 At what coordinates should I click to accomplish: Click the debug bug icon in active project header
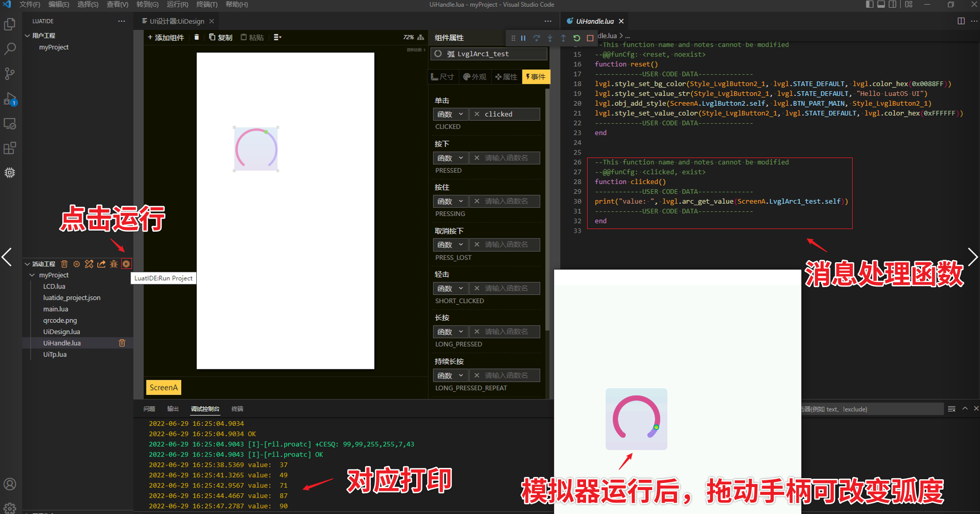114,264
